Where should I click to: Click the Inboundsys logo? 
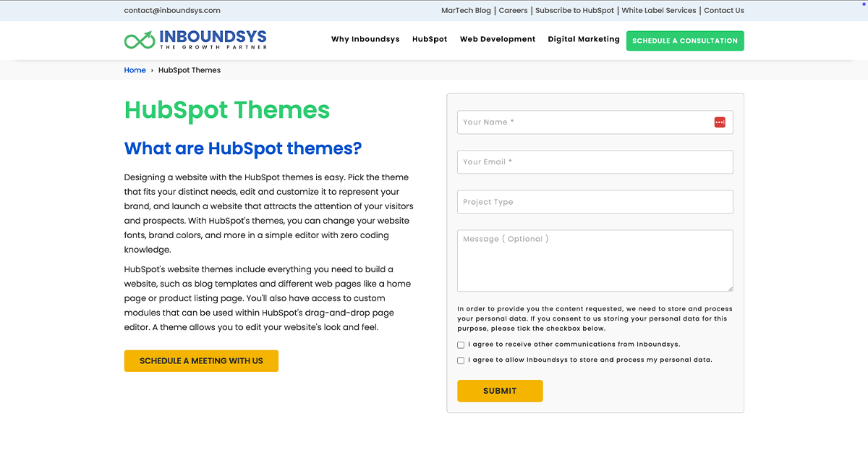tap(196, 40)
